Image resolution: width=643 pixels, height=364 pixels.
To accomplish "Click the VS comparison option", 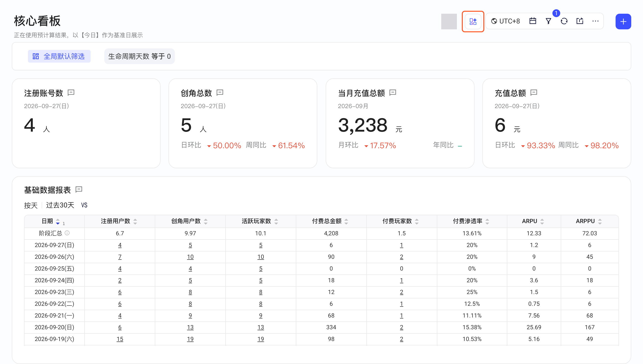I will pos(84,205).
